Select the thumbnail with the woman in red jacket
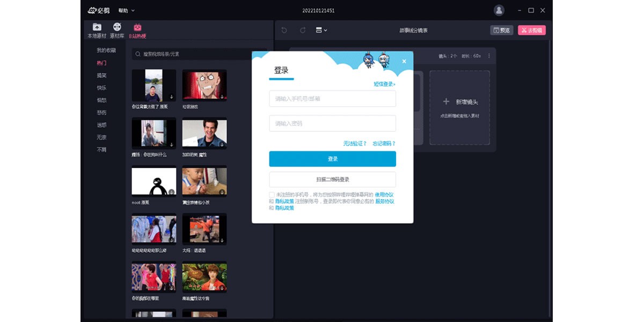The image size is (644, 322). point(154,229)
